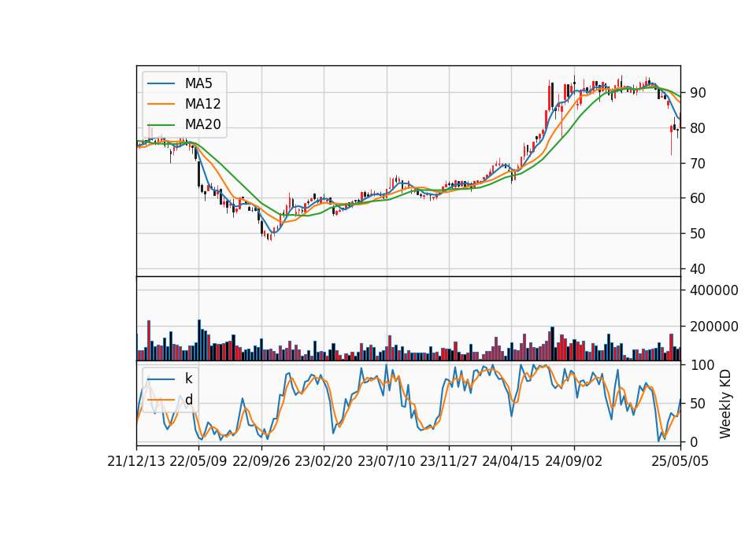The width and height of the screenshot is (756, 543).
Task: Click the orange MA12 legend line sample
Action: [x=161, y=104]
